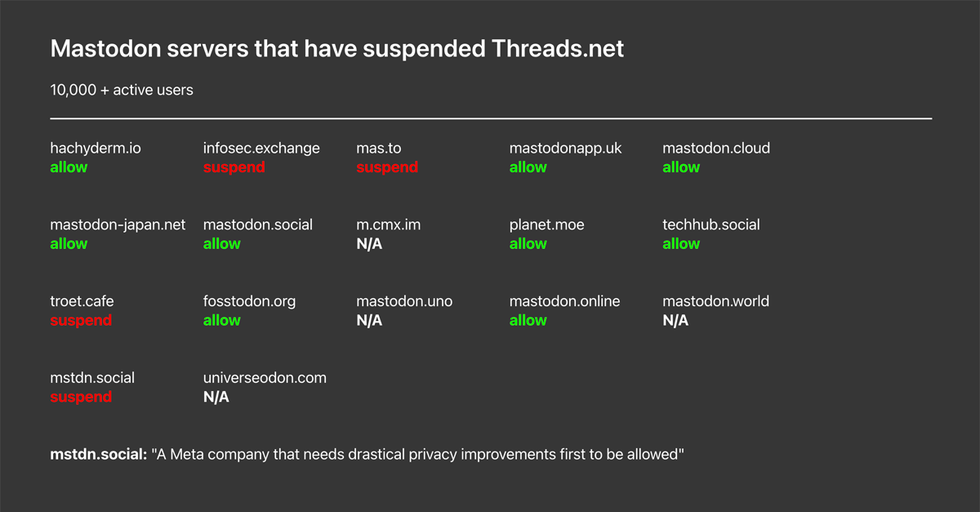Viewport: 980px width, 512px height.
Task: Open the planet.moe server entry
Action: pyautogui.click(x=547, y=225)
